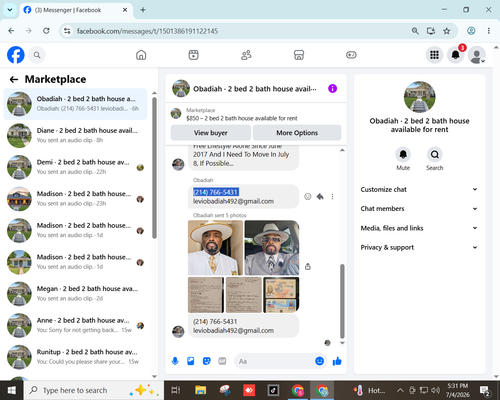Open the Friends icon in top navigation
The width and height of the screenshot is (500, 400).
point(246,55)
